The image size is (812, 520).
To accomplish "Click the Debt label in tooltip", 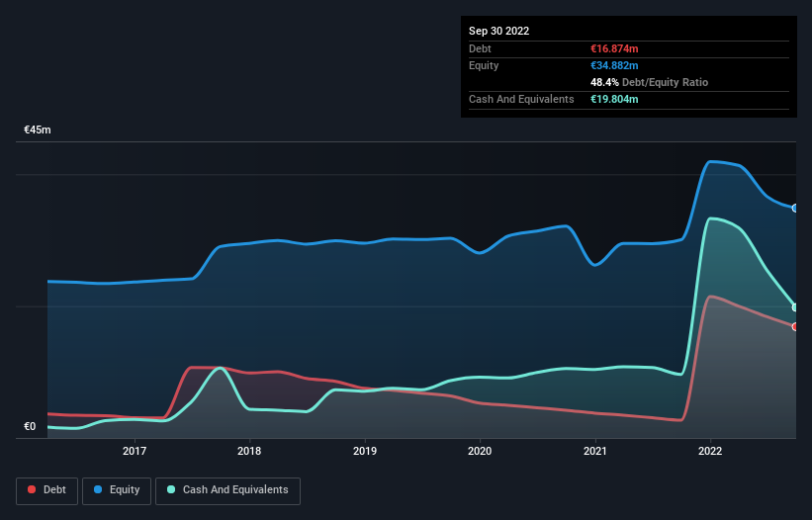I will pos(480,48).
